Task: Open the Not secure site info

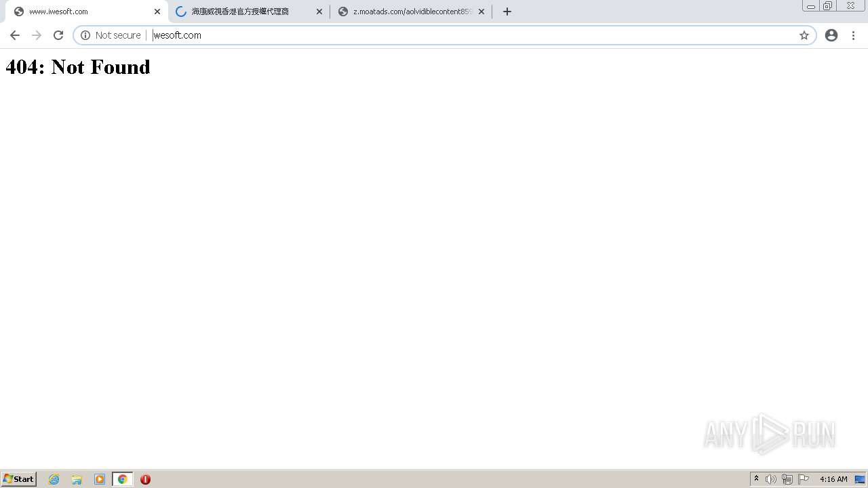Action: click(x=111, y=35)
